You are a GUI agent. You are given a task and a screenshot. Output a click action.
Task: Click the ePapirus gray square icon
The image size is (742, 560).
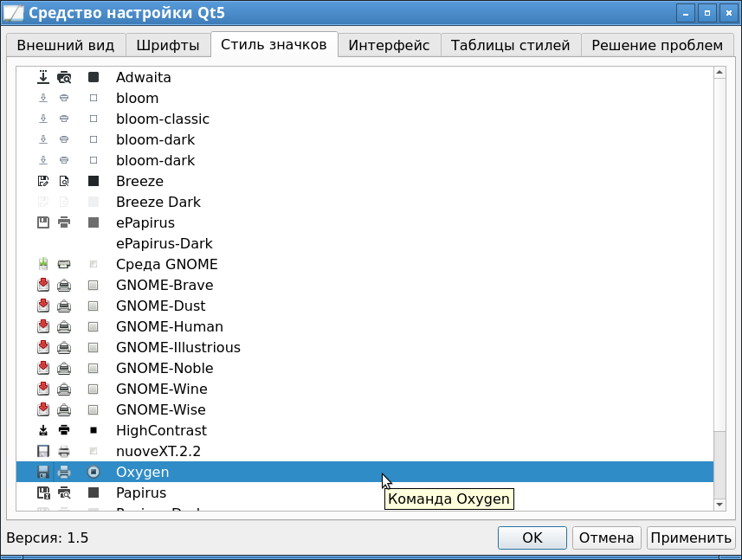coord(94,222)
